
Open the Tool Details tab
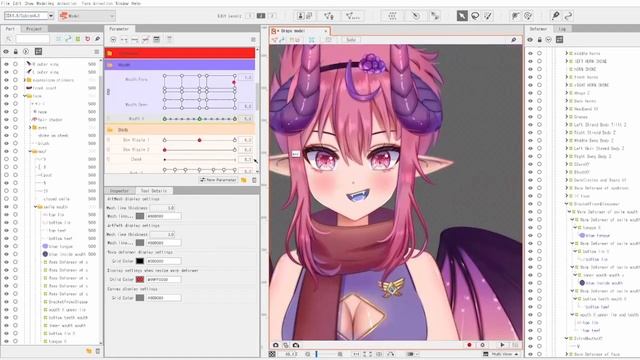pos(154,191)
